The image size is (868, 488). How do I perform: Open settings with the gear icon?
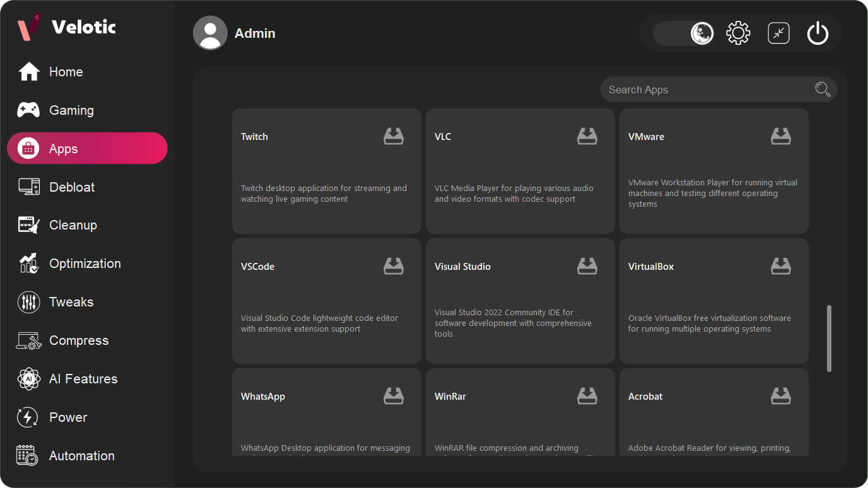738,33
